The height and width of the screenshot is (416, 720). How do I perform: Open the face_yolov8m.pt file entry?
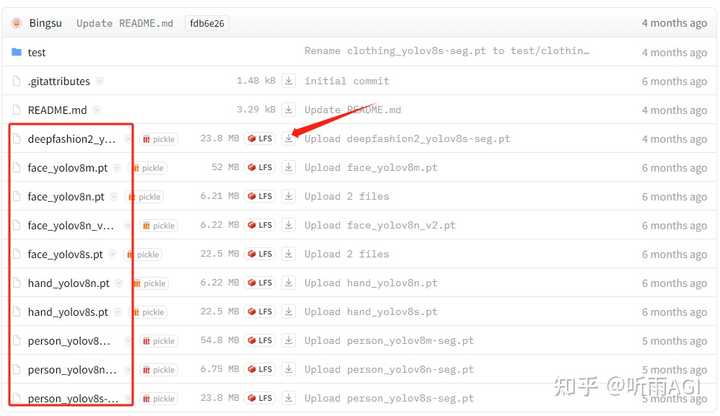pyautogui.click(x=68, y=168)
